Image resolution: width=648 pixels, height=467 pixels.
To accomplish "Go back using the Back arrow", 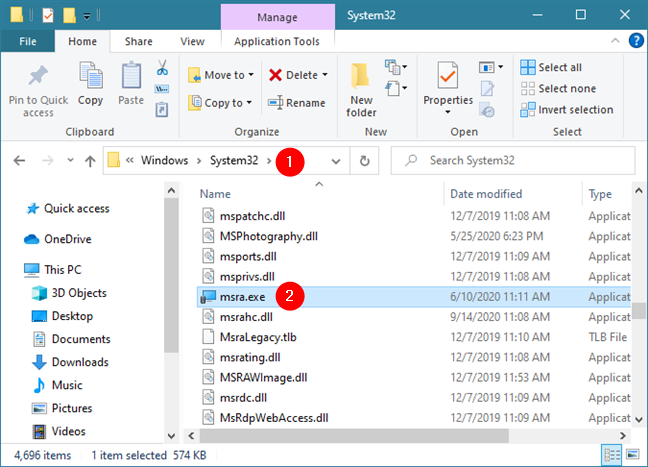I will pyautogui.click(x=19, y=160).
